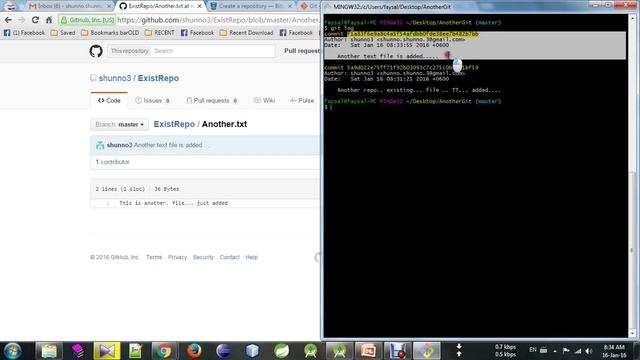The height and width of the screenshot is (360, 640).
Task: Open the Wiki tab
Action: [x=264, y=100]
